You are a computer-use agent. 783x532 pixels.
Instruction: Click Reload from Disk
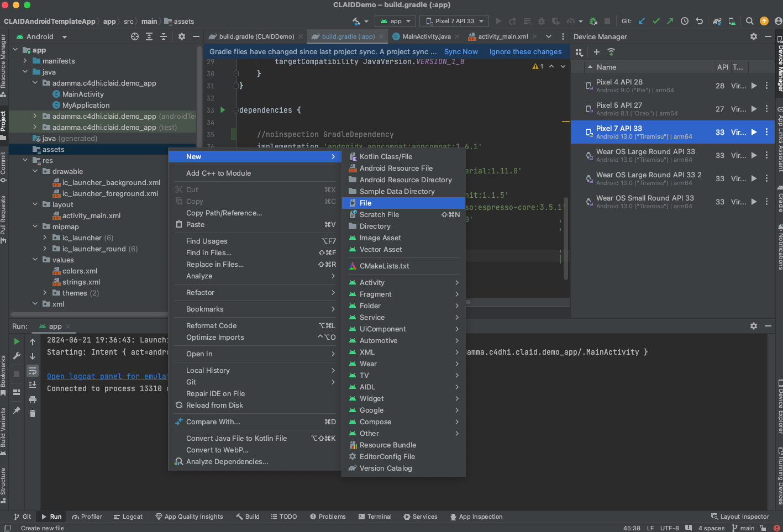(x=255, y=405)
